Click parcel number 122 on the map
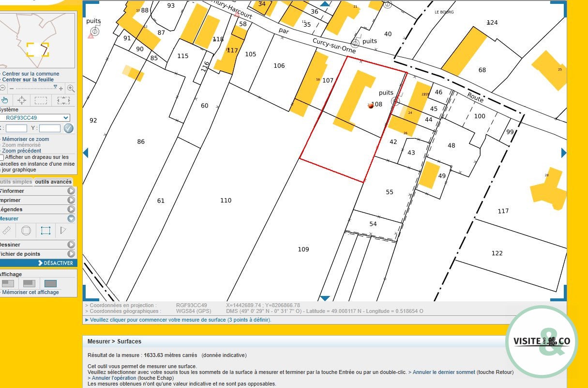The height and width of the screenshot is (388, 588). (497, 253)
